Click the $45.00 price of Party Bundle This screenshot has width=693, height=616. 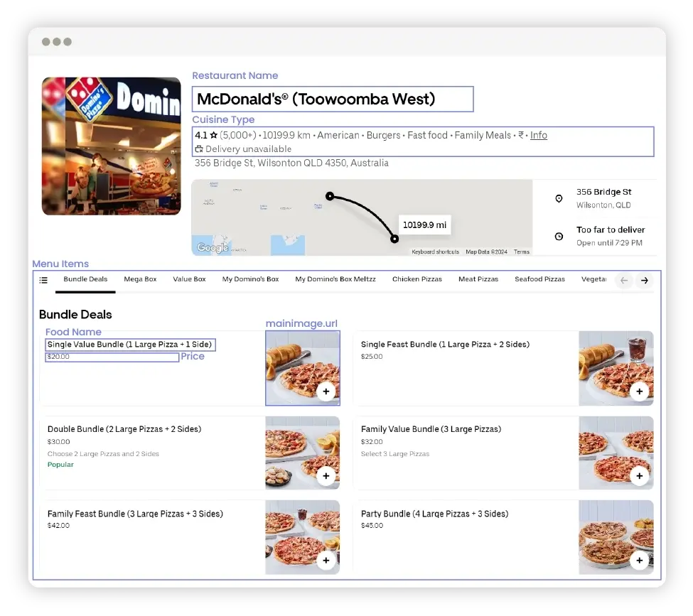coord(372,526)
